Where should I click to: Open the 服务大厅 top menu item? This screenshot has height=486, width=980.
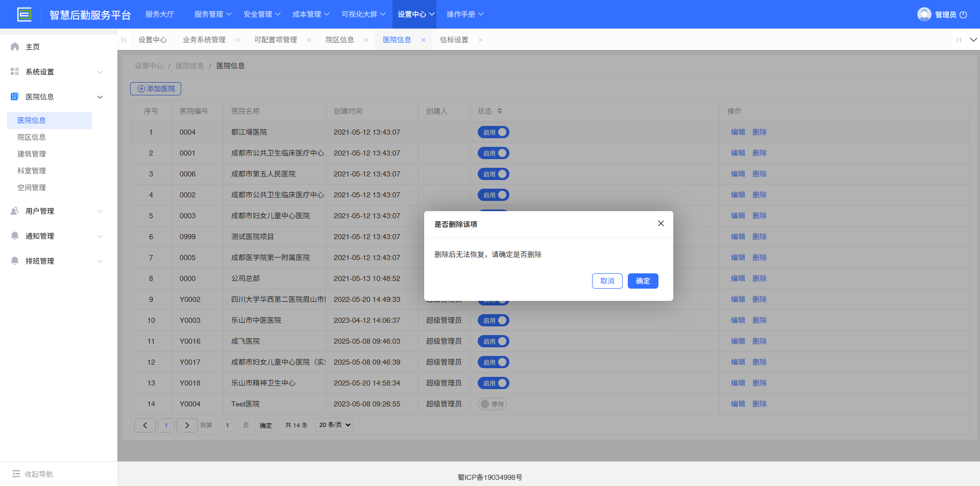coord(160,14)
